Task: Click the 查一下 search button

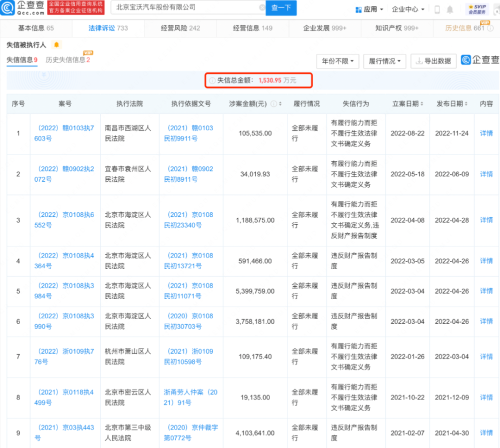Action: tap(281, 7)
